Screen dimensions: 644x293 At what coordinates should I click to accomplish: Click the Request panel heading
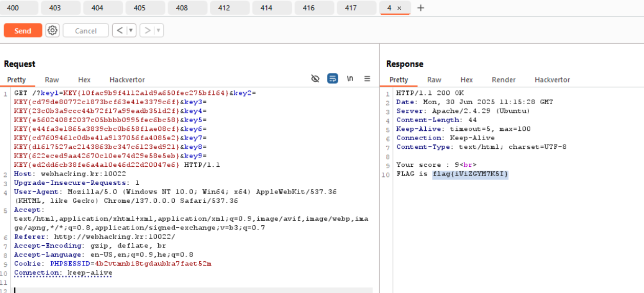[x=19, y=64]
